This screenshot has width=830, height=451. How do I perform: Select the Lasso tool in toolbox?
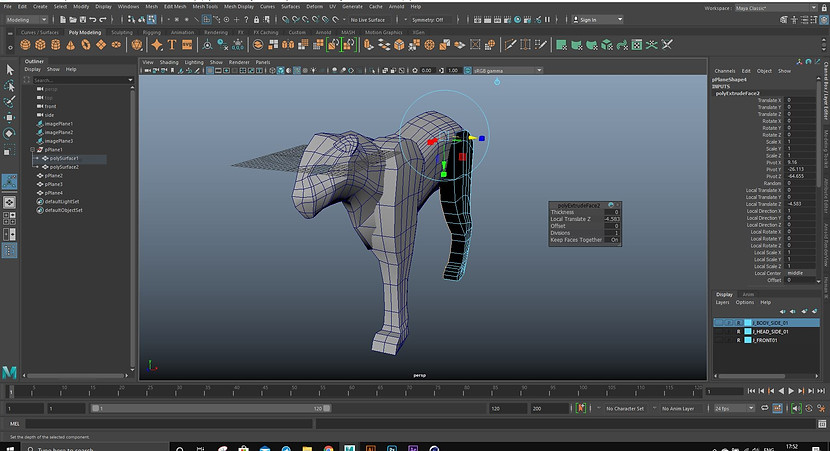point(10,86)
